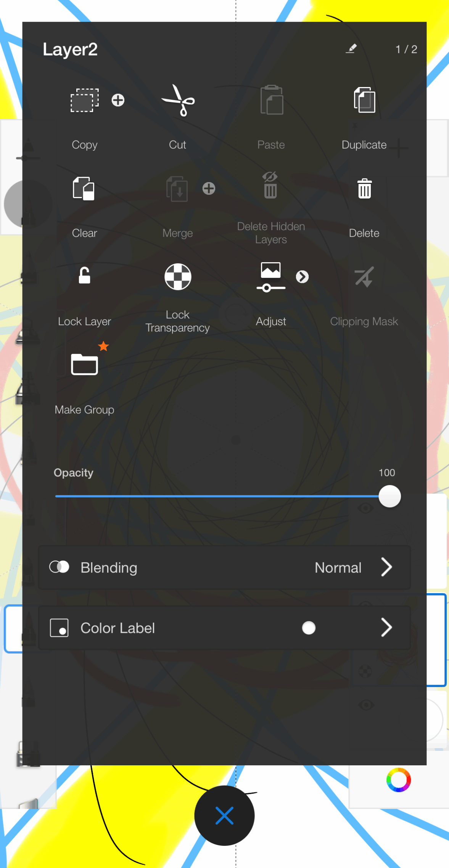
Task: Tap the orange star on Make Group
Action: [x=103, y=346]
